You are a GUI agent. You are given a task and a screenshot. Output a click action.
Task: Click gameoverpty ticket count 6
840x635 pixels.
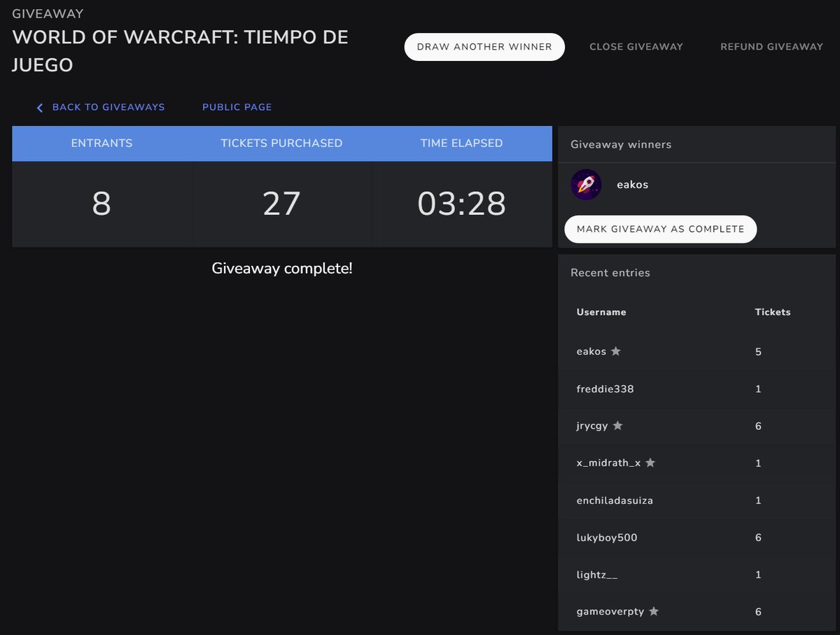point(758,611)
